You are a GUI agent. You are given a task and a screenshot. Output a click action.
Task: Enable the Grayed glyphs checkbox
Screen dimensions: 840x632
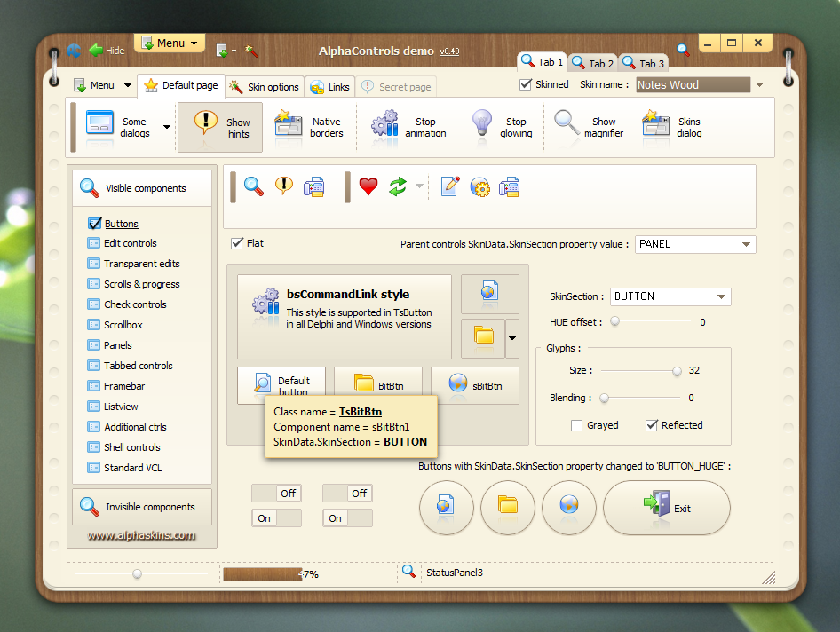[x=576, y=425]
